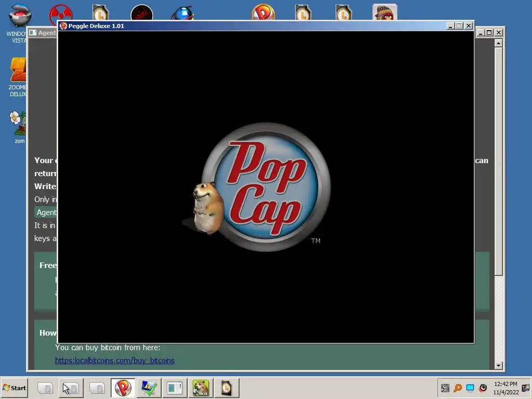Click the Agent window vertical scrollbar thumb
This screenshot has height=399, width=532.
coord(498,162)
